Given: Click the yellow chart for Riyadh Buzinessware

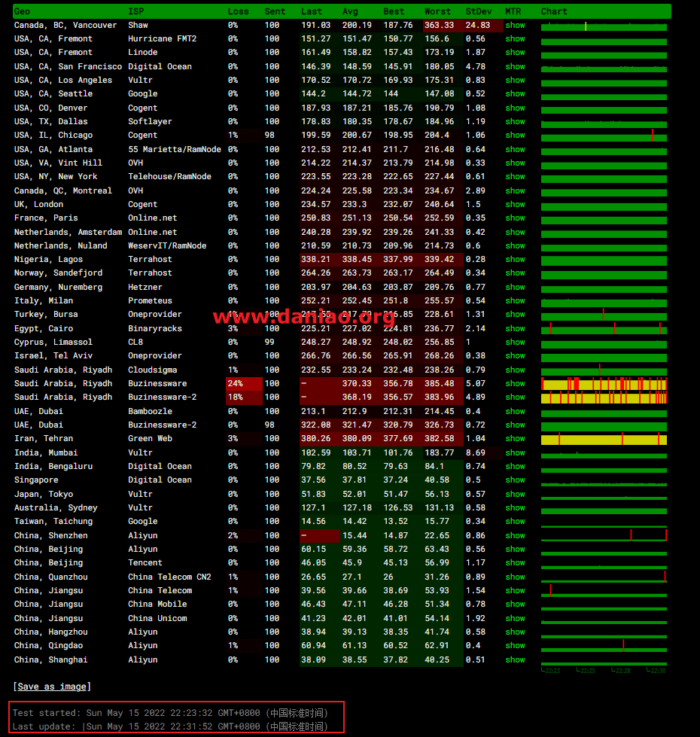Looking at the screenshot, I should coord(604,384).
